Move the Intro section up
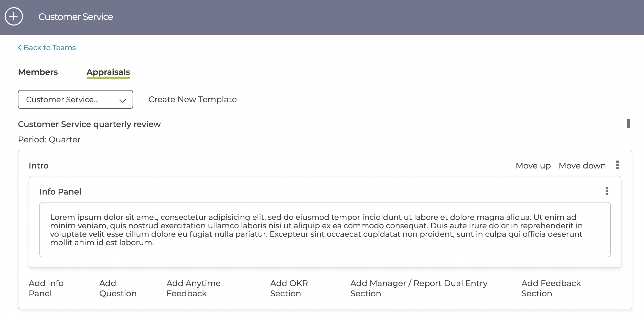 533,166
